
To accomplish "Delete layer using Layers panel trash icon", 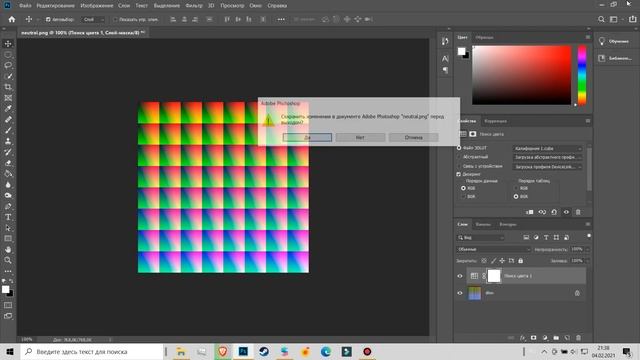I will [x=578, y=338].
